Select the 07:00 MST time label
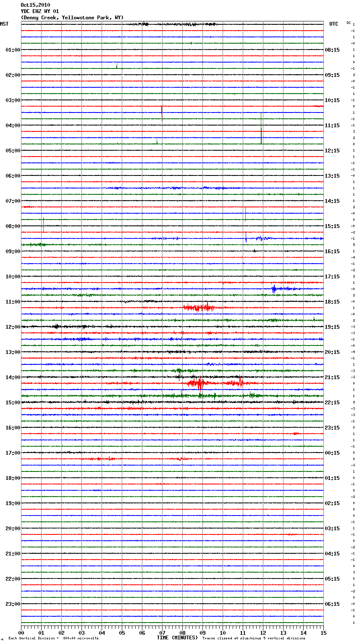The image size is (357, 644). click(x=13, y=201)
